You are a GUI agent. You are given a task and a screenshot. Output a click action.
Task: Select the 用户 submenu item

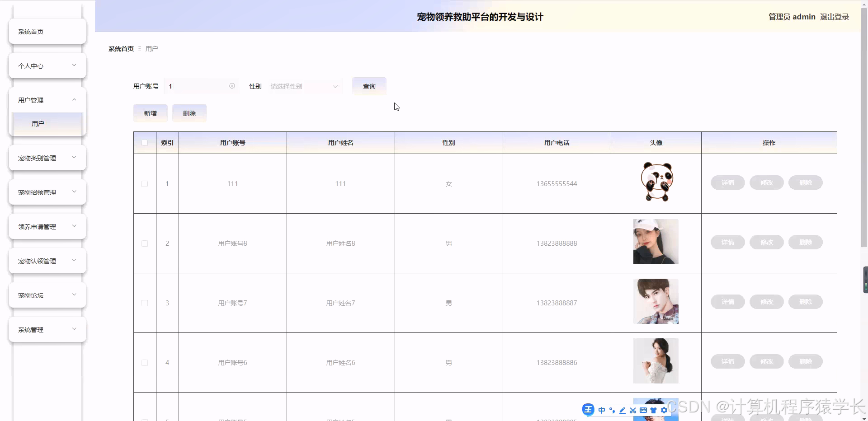(x=38, y=123)
